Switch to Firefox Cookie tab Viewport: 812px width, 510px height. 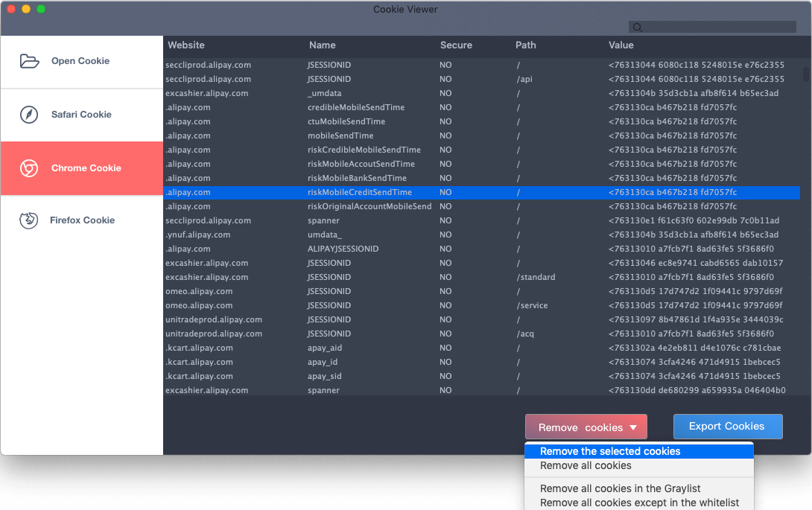pyautogui.click(x=82, y=220)
